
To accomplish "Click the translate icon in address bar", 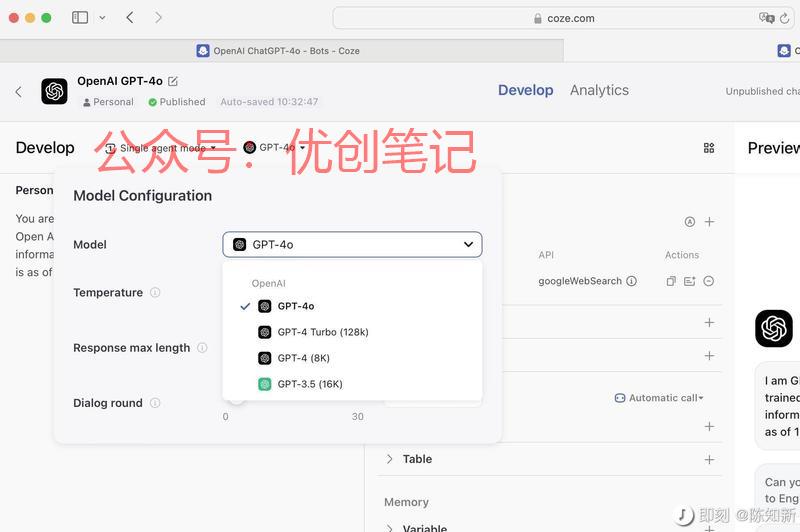I will click(766, 18).
